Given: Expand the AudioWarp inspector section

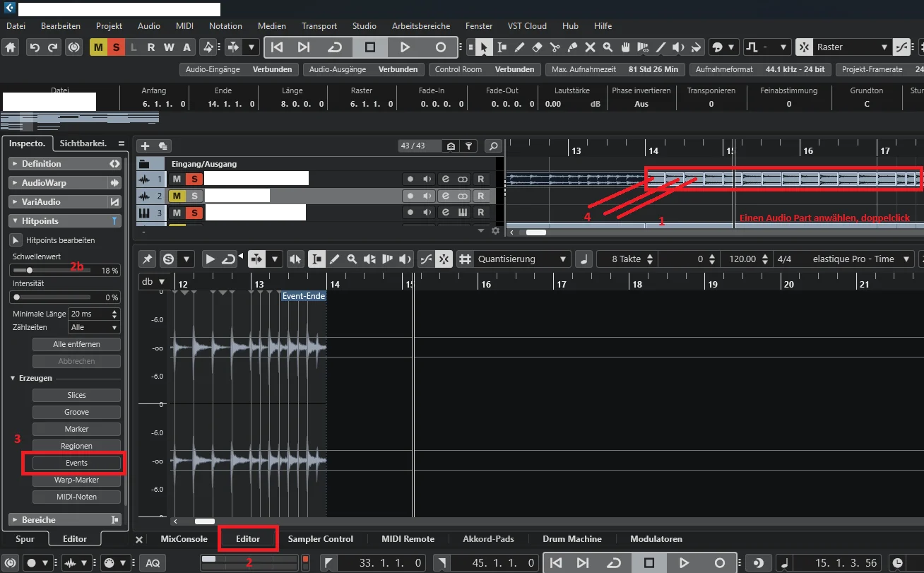Looking at the screenshot, I should tap(65, 182).
